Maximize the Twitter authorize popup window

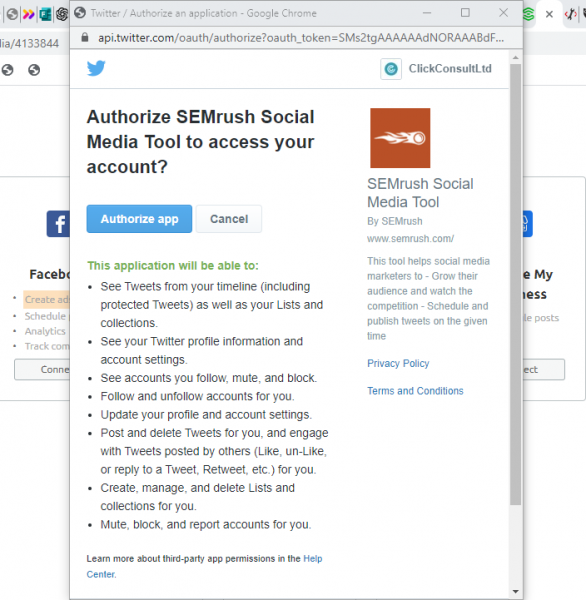click(465, 13)
